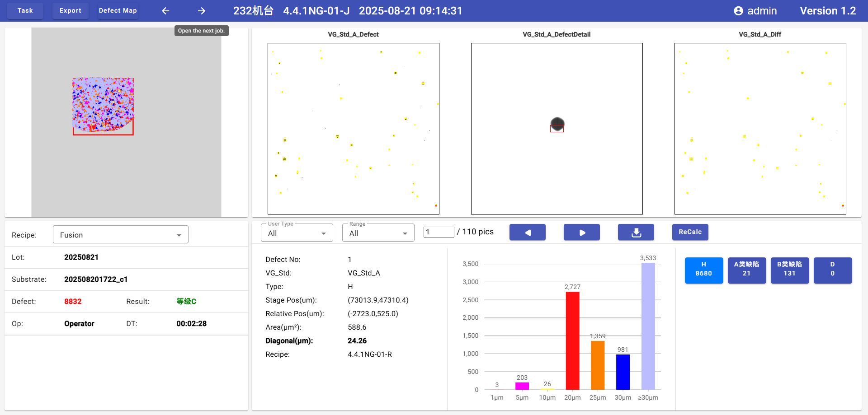The image size is (868, 415).
Task: Open the Recipe Fusion dropdown
Action: tap(120, 235)
